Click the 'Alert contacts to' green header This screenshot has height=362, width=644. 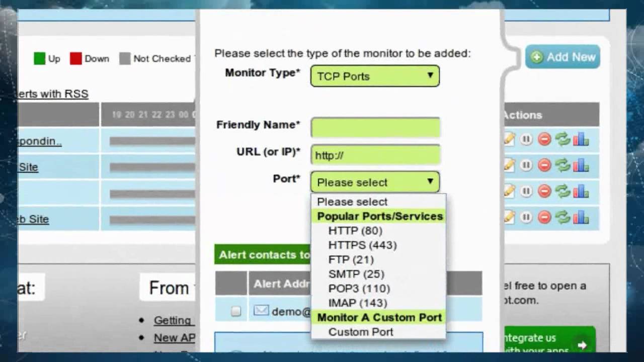263,255
